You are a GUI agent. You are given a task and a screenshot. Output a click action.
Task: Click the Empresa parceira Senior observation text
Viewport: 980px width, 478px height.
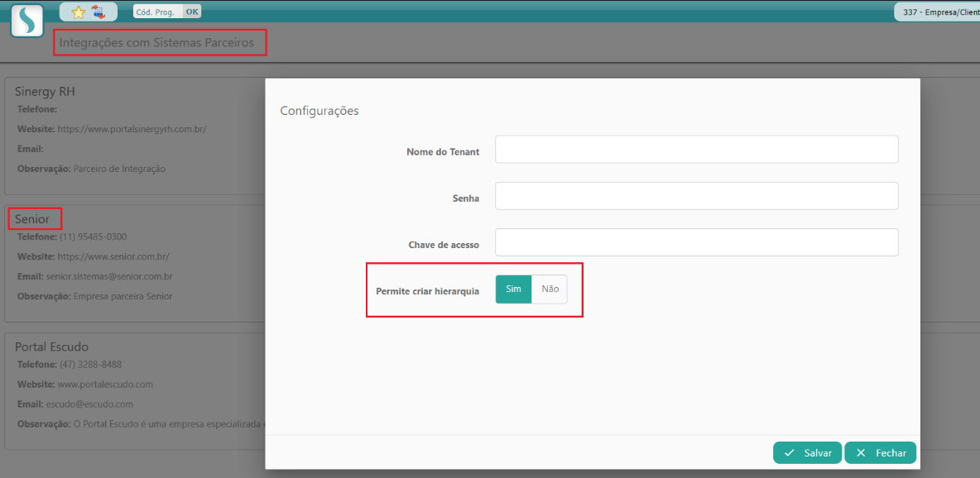(x=123, y=295)
